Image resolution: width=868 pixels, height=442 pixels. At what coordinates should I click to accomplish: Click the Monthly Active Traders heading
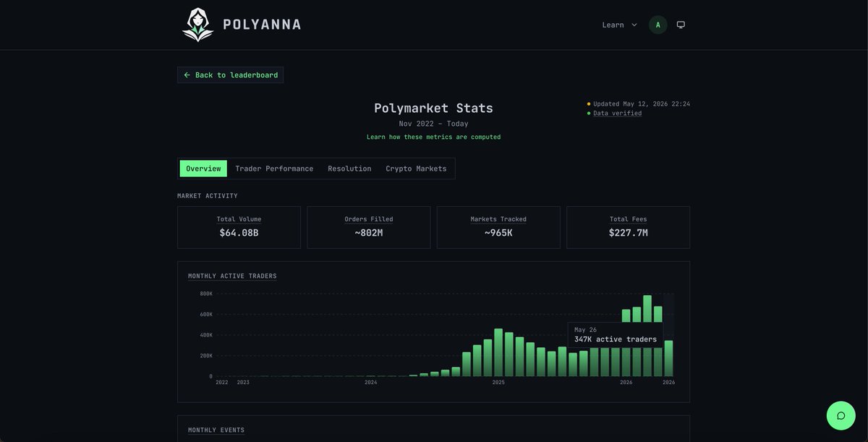[x=232, y=276]
